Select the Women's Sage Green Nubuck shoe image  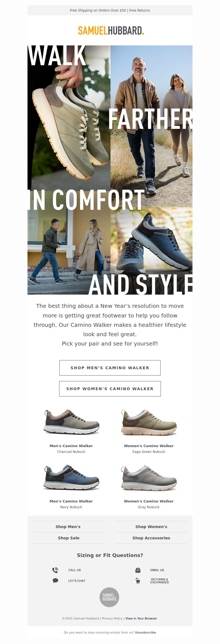(149, 422)
